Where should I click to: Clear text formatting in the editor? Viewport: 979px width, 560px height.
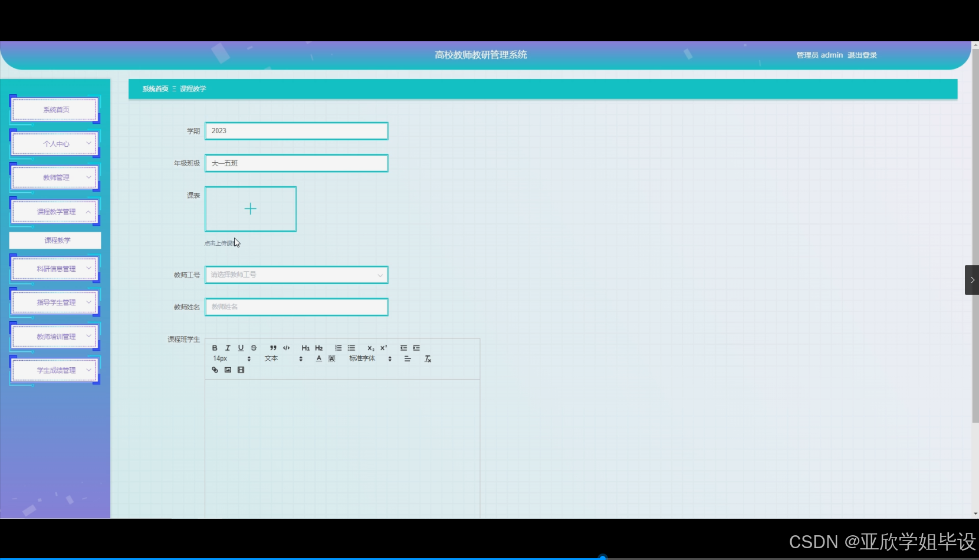428,358
